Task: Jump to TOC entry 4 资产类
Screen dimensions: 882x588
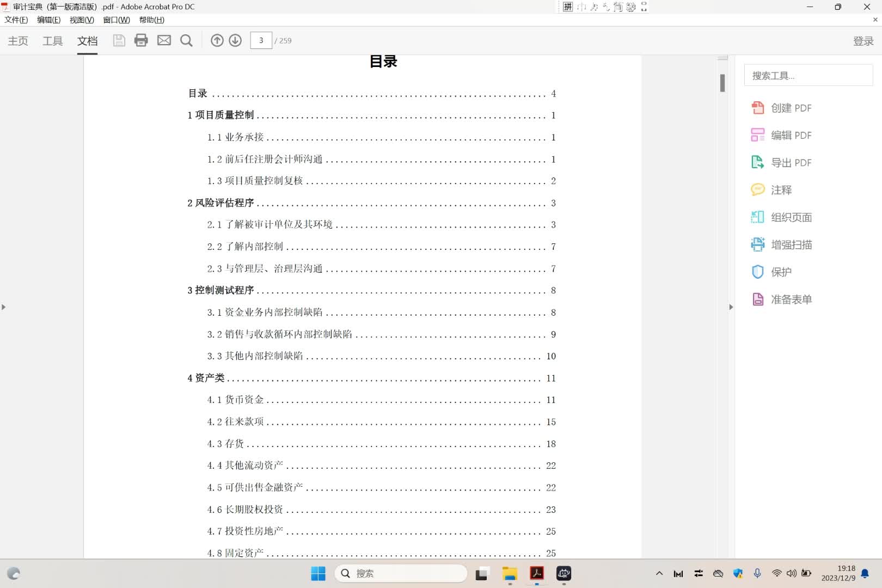Action: (371, 378)
